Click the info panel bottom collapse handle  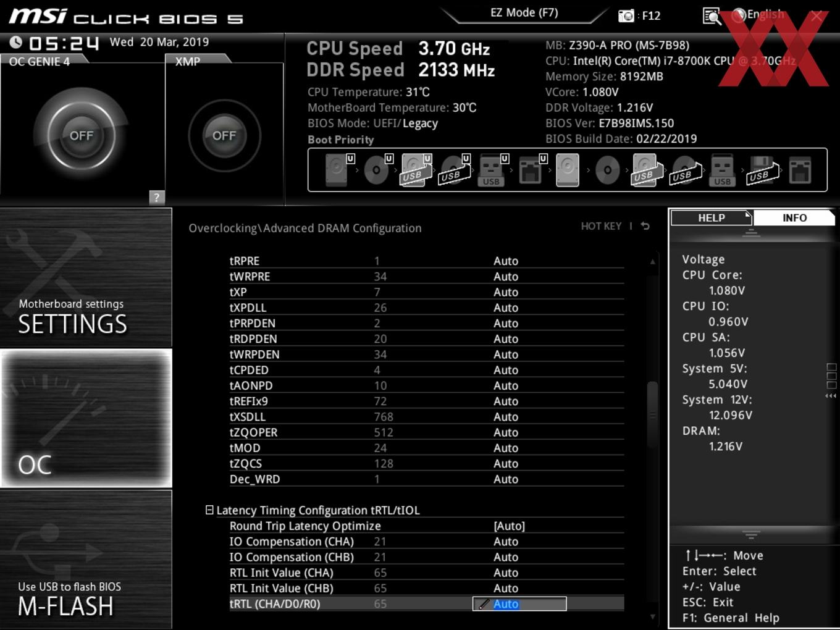click(751, 535)
